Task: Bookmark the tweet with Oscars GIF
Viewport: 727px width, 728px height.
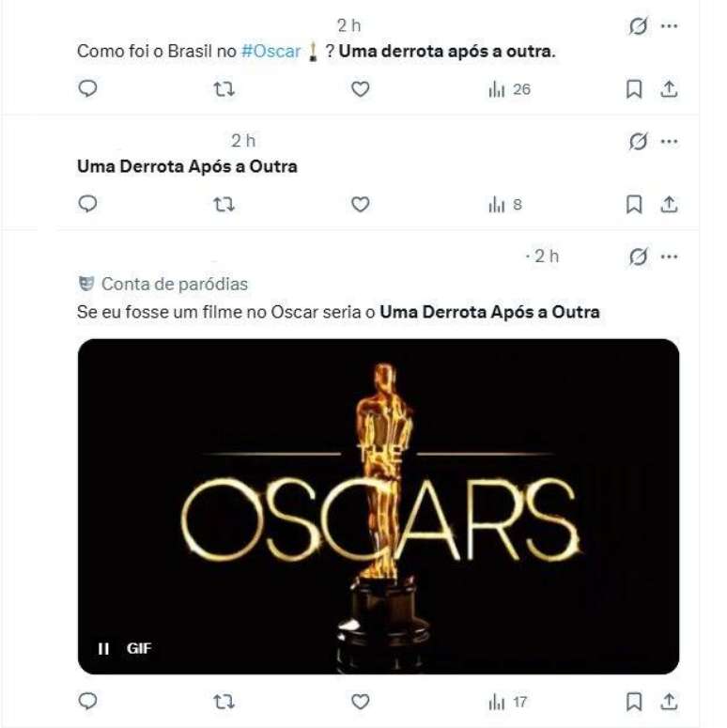Action: [634, 701]
